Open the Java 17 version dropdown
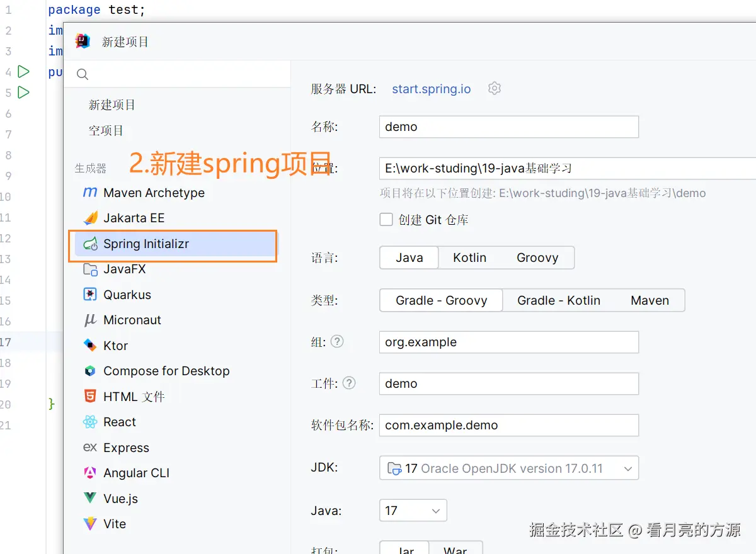Image resolution: width=756 pixels, height=554 pixels. (413, 511)
